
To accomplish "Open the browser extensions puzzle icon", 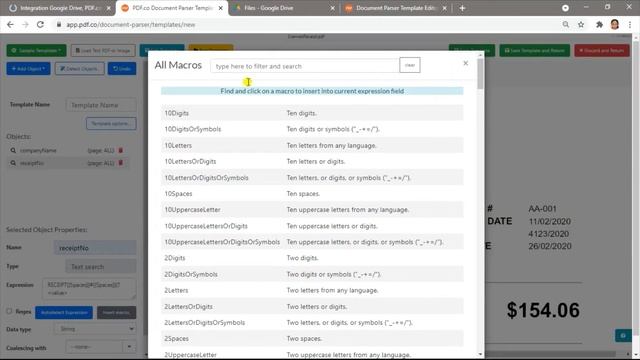I will tap(599, 24).
